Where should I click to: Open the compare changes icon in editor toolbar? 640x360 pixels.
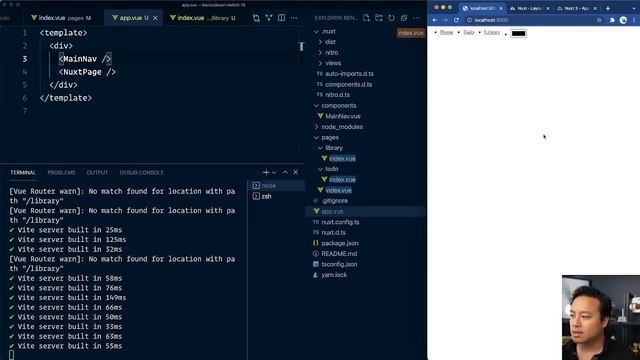pyautogui.click(x=256, y=18)
